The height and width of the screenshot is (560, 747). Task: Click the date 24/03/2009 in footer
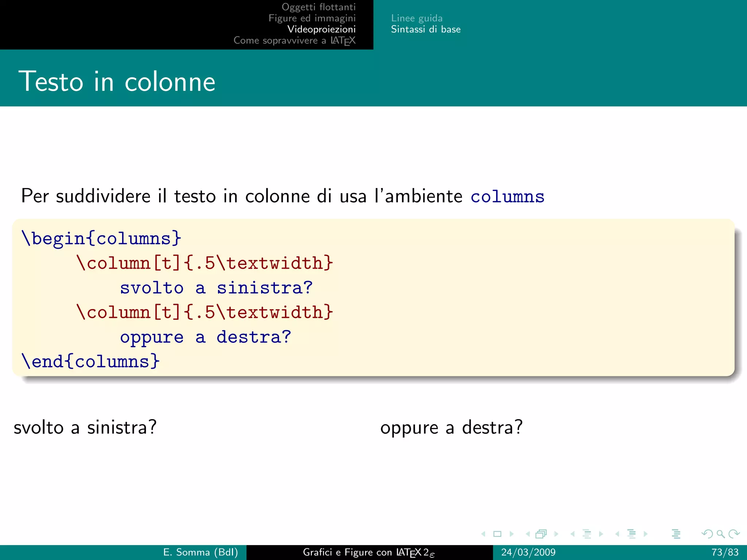(528, 552)
